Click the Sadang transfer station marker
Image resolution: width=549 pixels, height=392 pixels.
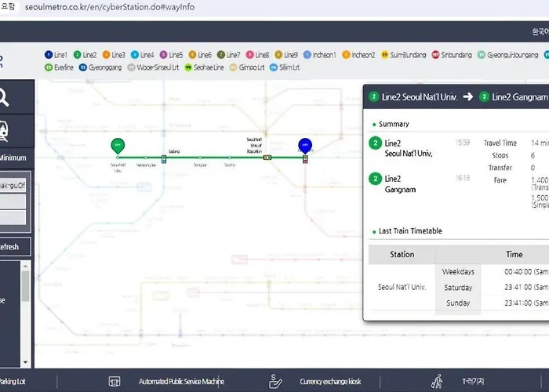163,159
